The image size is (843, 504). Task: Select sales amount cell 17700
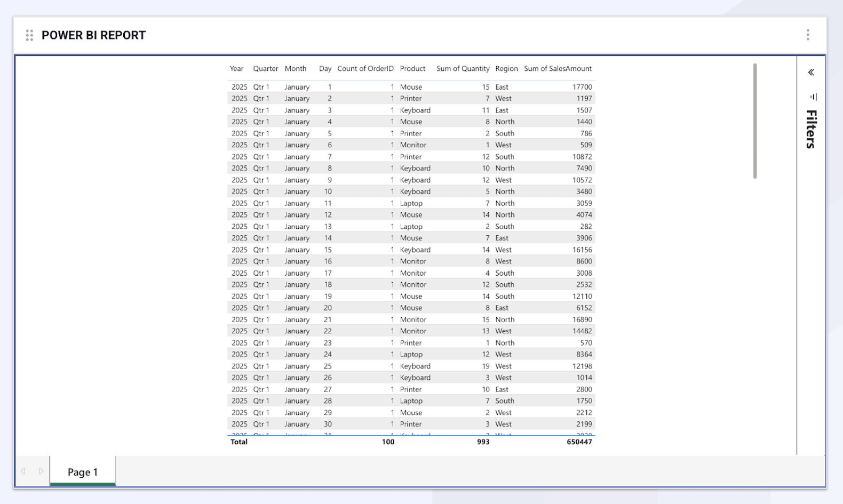pyautogui.click(x=582, y=87)
